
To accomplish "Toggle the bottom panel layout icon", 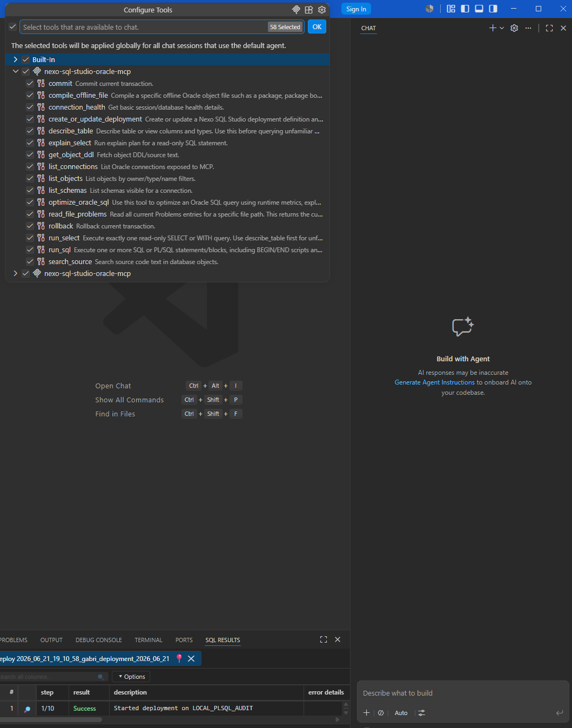I will [x=479, y=9].
